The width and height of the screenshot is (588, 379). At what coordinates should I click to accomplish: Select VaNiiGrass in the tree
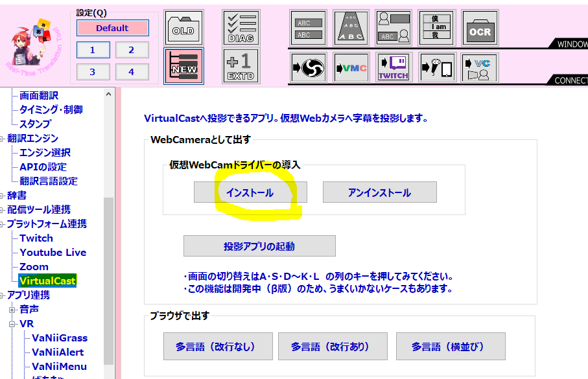[60, 338]
